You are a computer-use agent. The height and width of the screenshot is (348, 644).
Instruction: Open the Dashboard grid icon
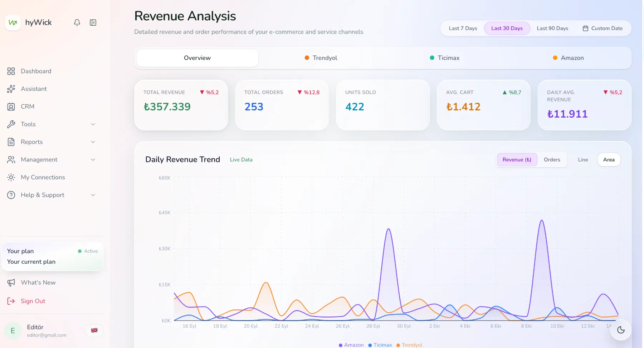(x=11, y=71)
